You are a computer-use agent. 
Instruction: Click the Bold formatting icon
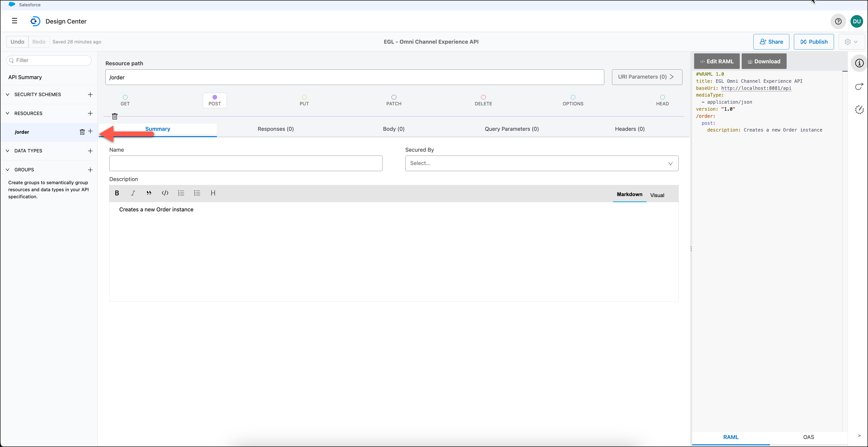(x=117, y=193)
